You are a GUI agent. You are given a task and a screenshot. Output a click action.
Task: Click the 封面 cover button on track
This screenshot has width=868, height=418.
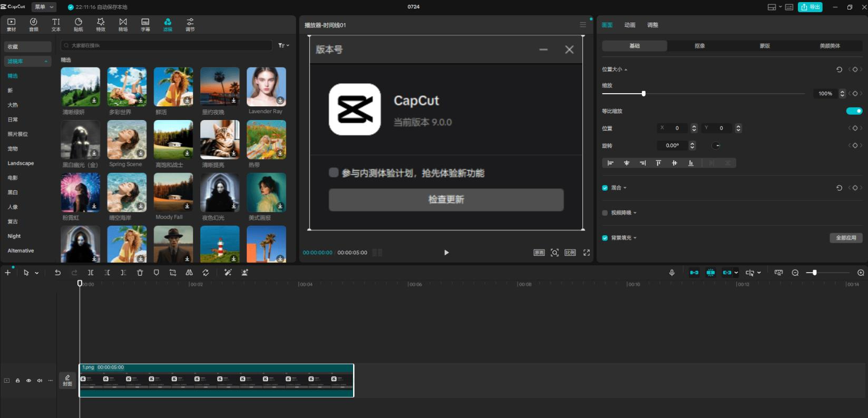coord(67,381)
